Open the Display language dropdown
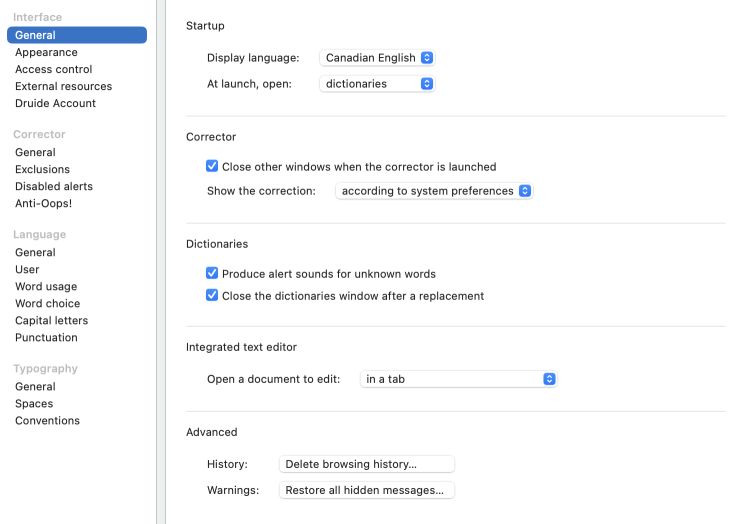739x524 pixels. click(x=378, y=58)
